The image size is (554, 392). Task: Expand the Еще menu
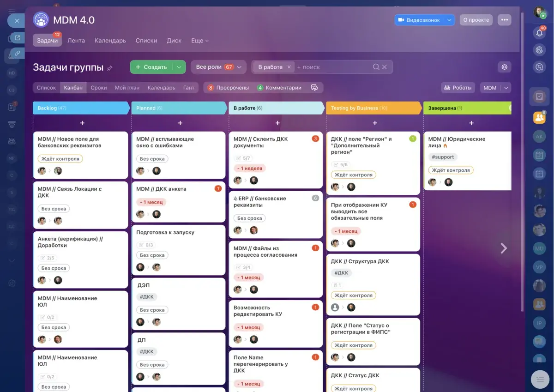(x=200, y=41)
